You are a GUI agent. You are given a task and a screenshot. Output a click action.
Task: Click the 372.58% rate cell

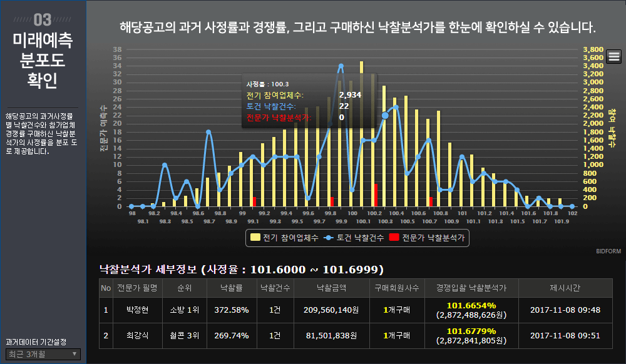(x=232, y=310)
